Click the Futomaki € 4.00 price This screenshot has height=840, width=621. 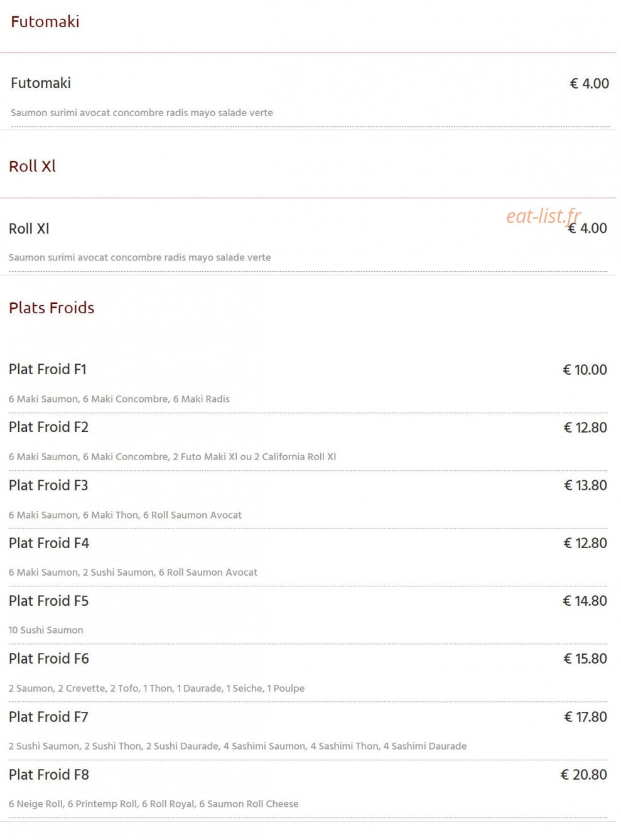589,83
